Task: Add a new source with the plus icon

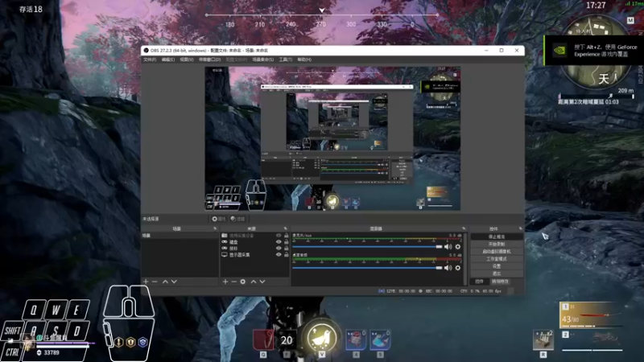Action: coord(225,282)
